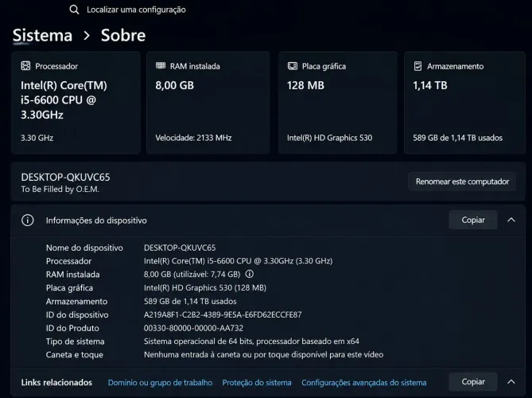The width and height of the screenshot is (532, 398).
Task: Click the 'Links relacionados' label
Action: pyautogui.click(x=56, y=382)
